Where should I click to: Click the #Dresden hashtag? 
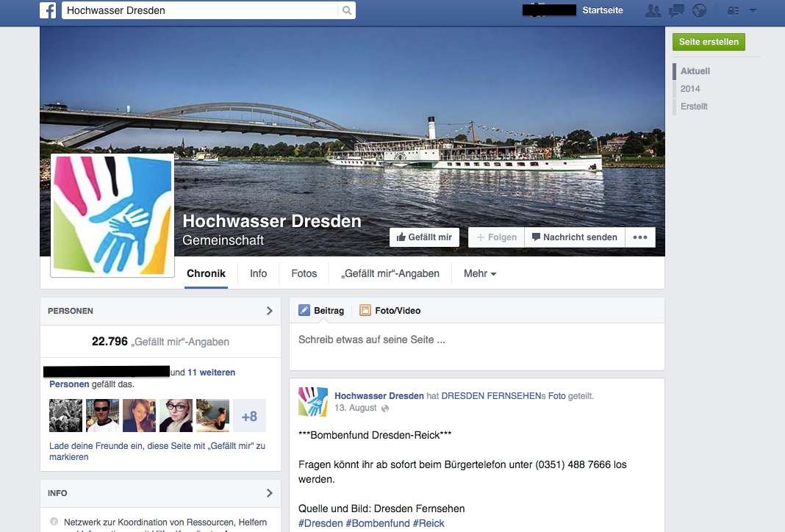click(320, 523)
